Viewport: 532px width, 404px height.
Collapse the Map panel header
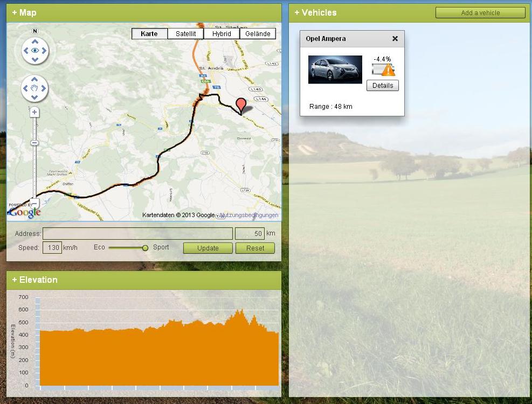point(24,12)
